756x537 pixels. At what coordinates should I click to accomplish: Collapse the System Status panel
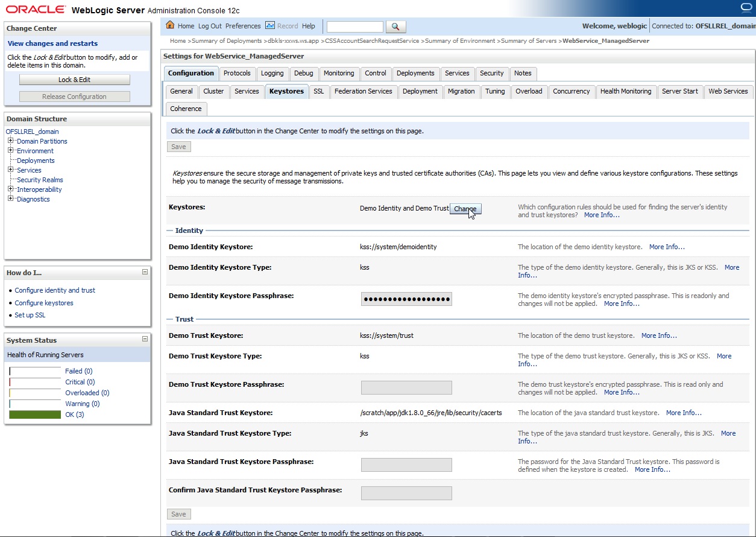(x=145, y=340)
